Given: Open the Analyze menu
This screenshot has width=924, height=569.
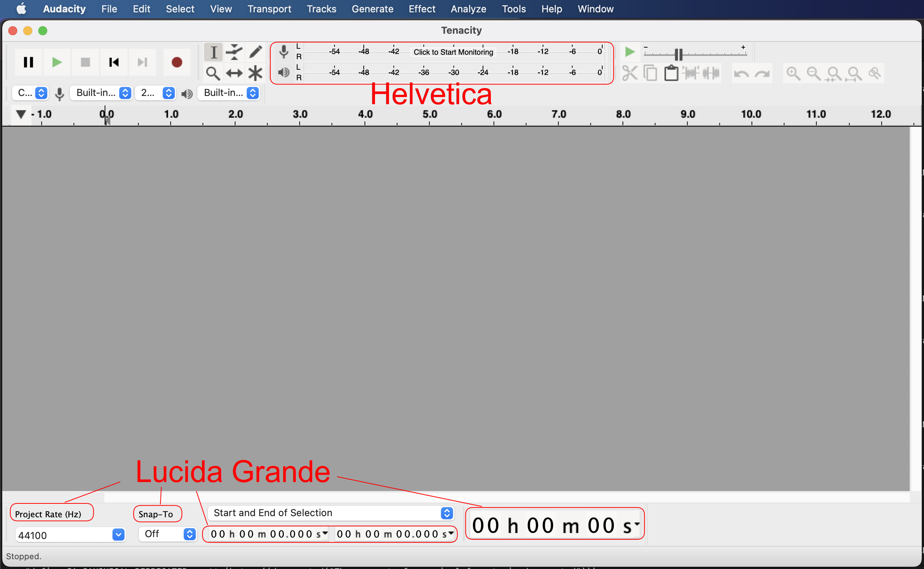Looking at the screenshot, I should tap(469, 9).
